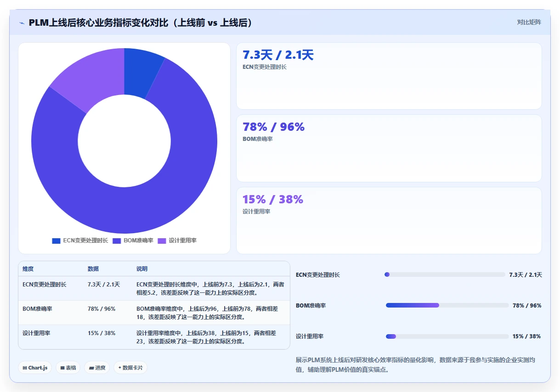Image resolution: width=560 pixels, height=392 pixels.
Task: Click the BOM准确率 progress label
Action: 311,306
